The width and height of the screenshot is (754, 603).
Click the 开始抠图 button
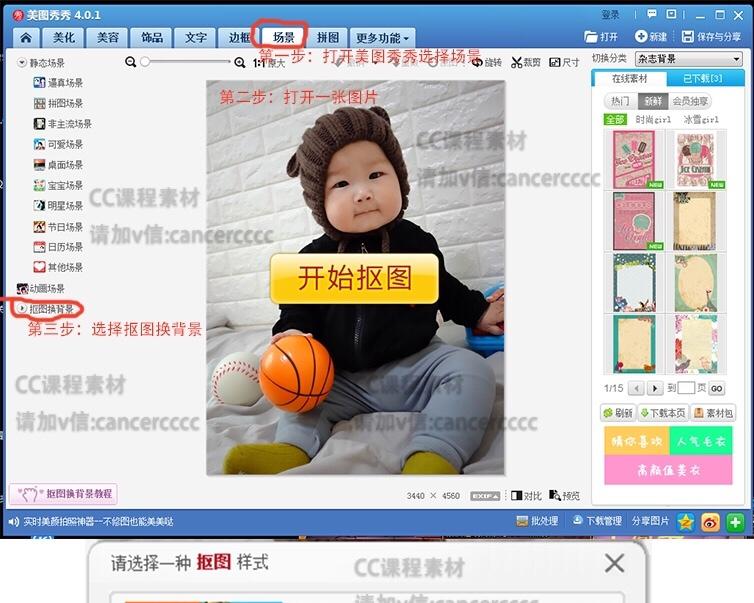click(x=354, y=278)
